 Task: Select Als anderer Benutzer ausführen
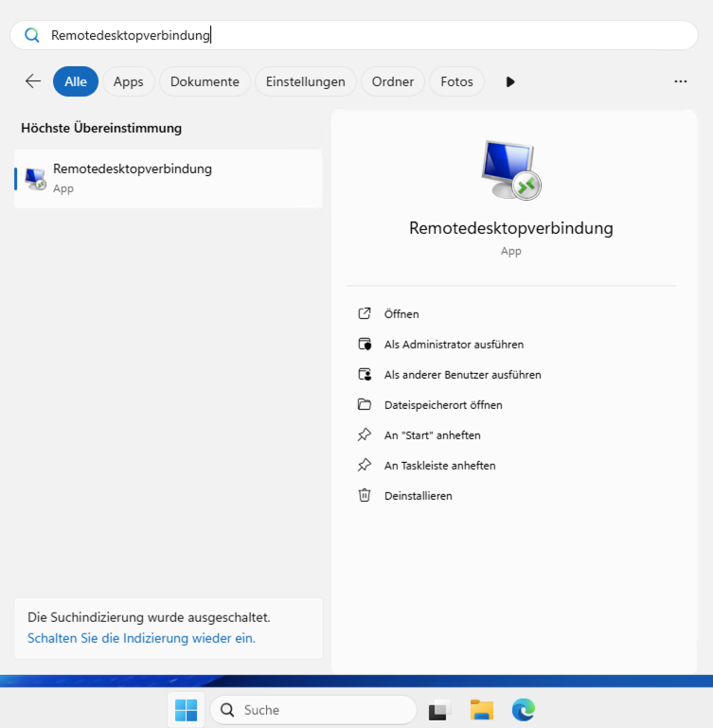pyautogui.click(x=462, y=375)
